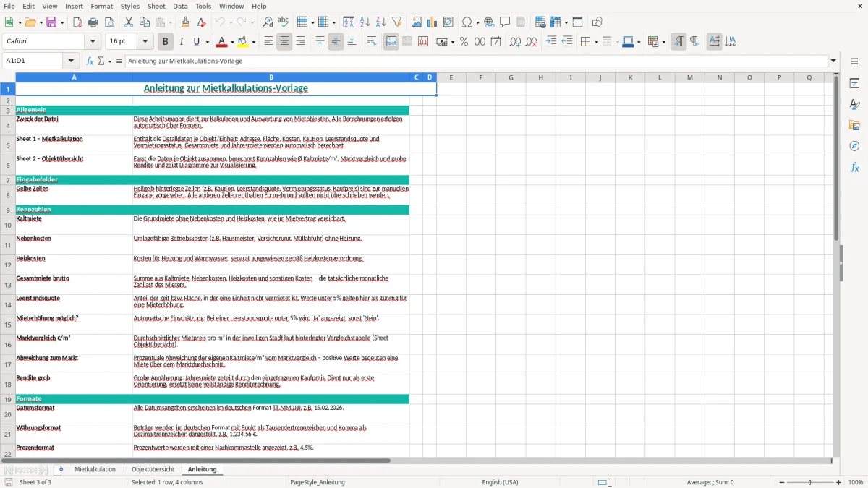This screenshot has width=868, height=488.
Task: Insert a special character with omega icon
Action: (x=467, y=22)
